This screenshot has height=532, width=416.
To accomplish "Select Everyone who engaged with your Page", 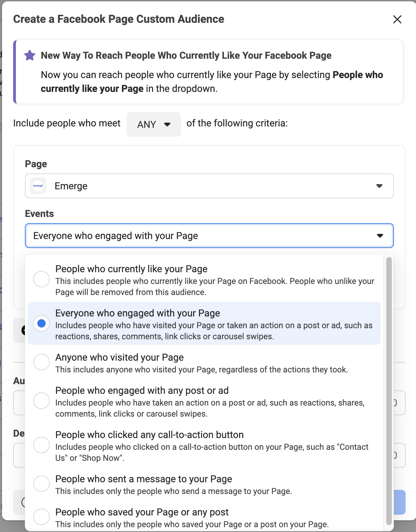I will tap(204, 323).
